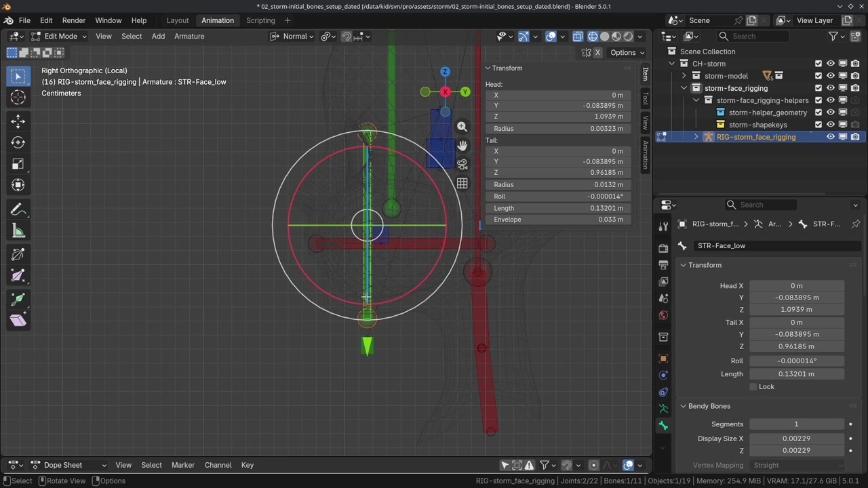
Task: Select the Rotate tool
Action: point(18,142)
